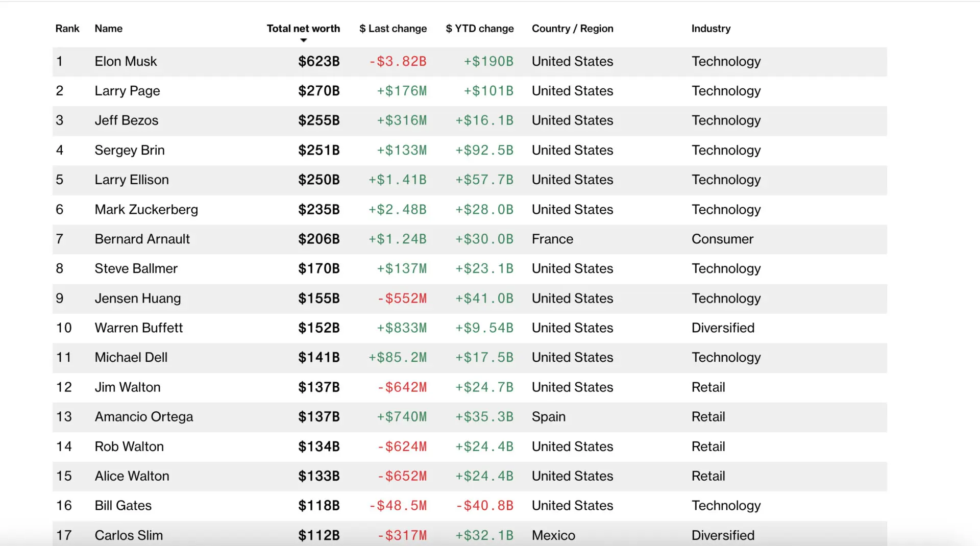Sort by $ Last change column
The width and height of the screenshot is (980, 546).
coord(393,29)
